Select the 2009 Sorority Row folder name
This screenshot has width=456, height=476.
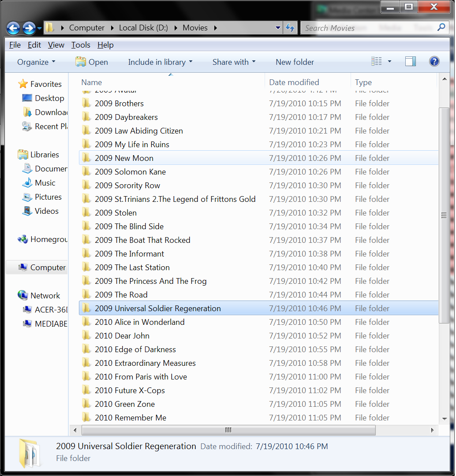(127, 186)
